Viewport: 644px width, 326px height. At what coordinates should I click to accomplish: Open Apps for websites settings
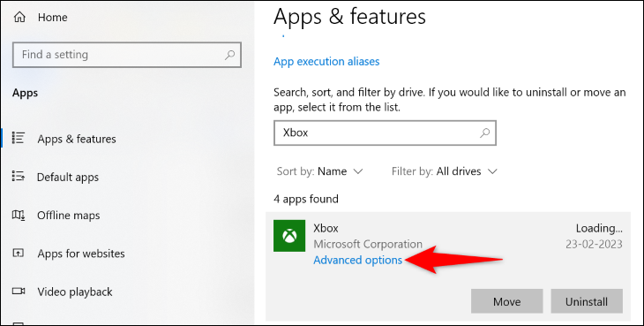coord(81,254)
